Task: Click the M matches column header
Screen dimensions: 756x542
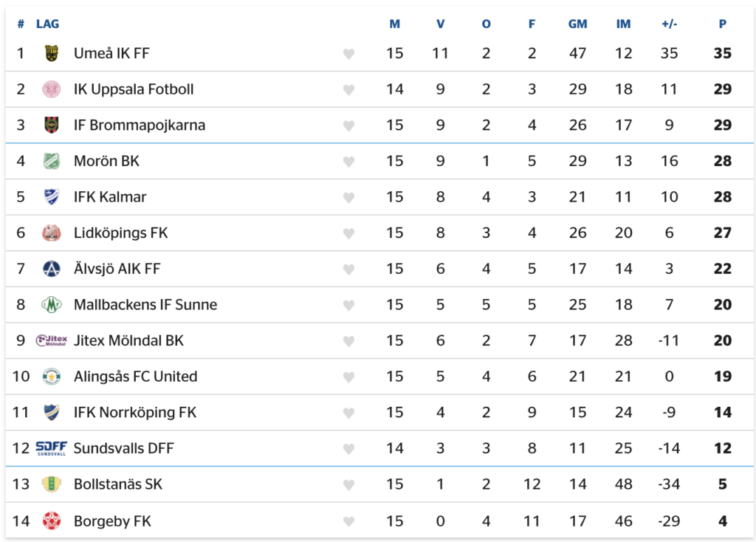Action: tap(394, 24)
